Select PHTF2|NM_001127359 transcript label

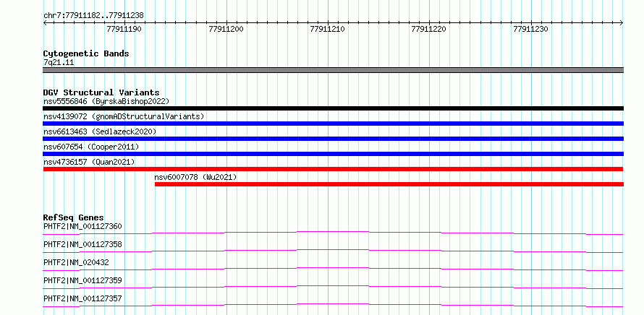82,280
